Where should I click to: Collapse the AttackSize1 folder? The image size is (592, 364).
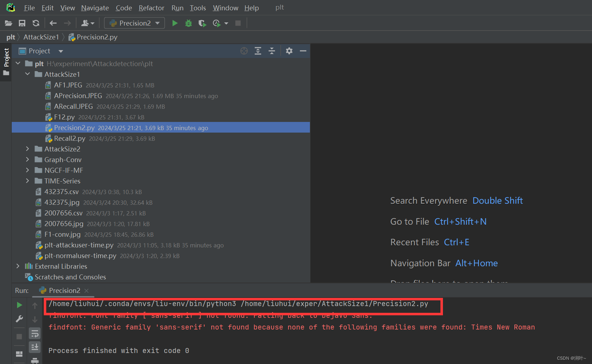coord(28,74)
